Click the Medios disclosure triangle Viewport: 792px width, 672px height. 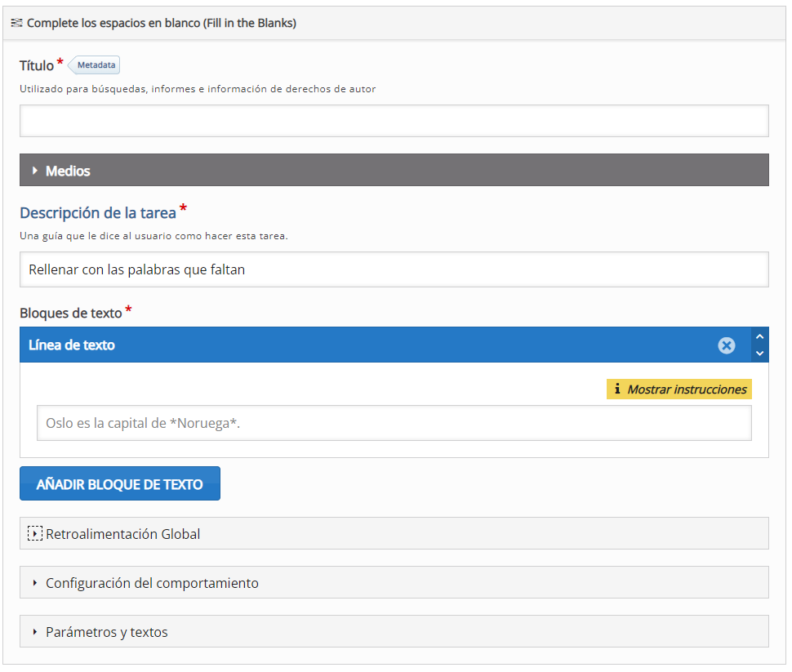(35, 171)
